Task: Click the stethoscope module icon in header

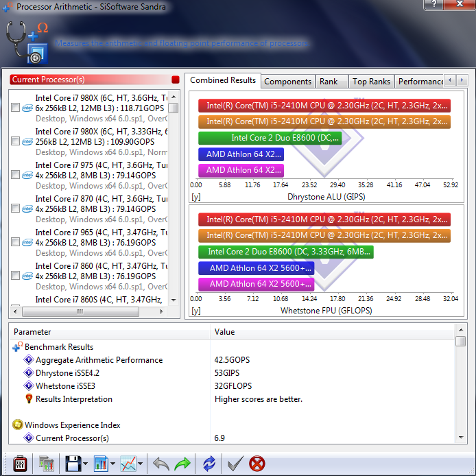Action: pos(27,42)
